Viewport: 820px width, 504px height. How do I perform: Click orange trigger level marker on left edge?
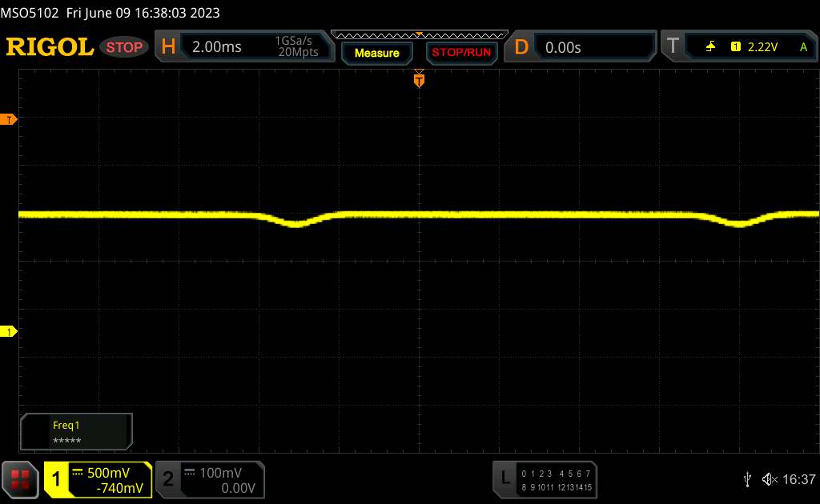tap(10, 120)
